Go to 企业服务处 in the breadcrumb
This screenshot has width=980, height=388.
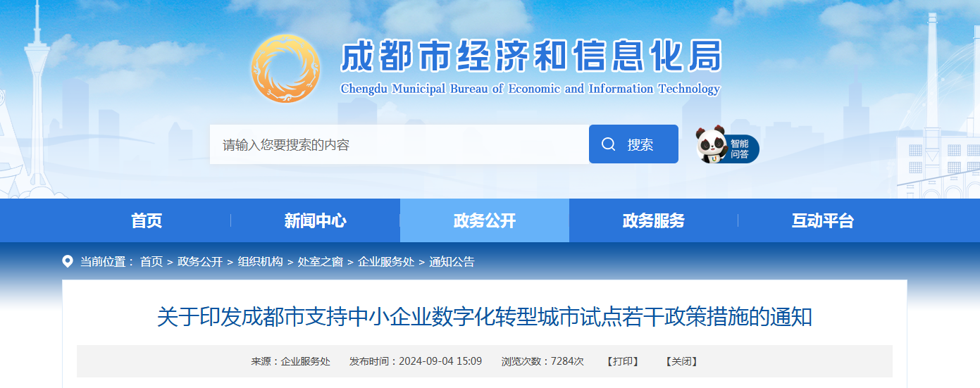click(x=386, y=262)
